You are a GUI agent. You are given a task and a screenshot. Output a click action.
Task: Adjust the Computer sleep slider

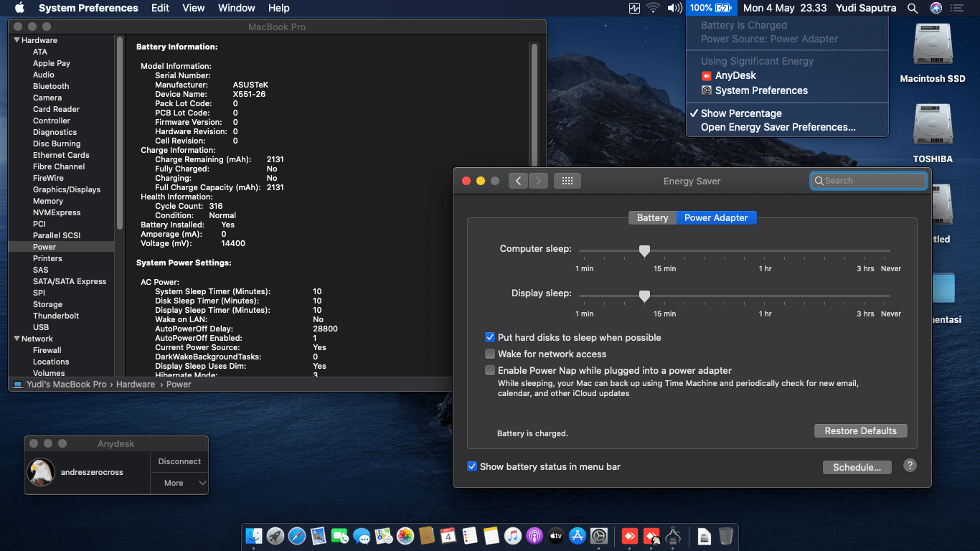coord(644,250)
